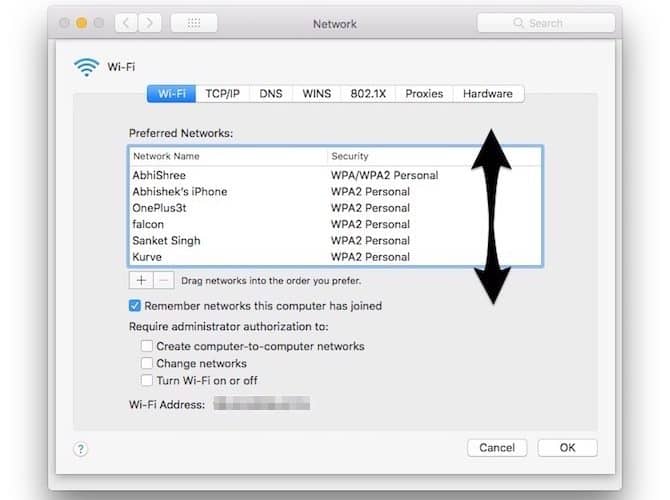The image size is (670, 500).
Task: Switch to the 802.1X tab
Action: pos(368,94)
